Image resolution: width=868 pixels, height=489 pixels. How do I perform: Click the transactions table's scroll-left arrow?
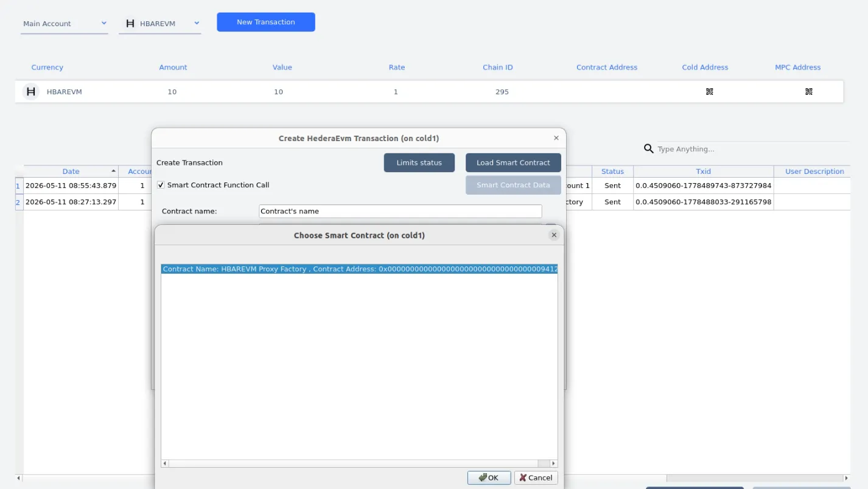tap(19, 478)
